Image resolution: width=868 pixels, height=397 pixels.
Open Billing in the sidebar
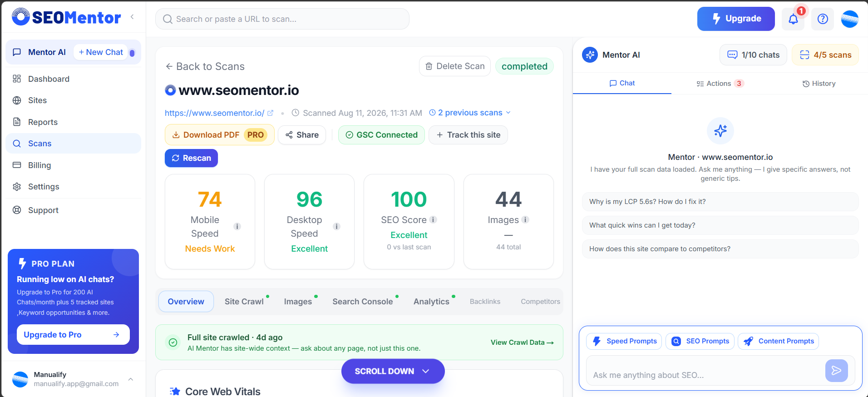pos(73,165)
